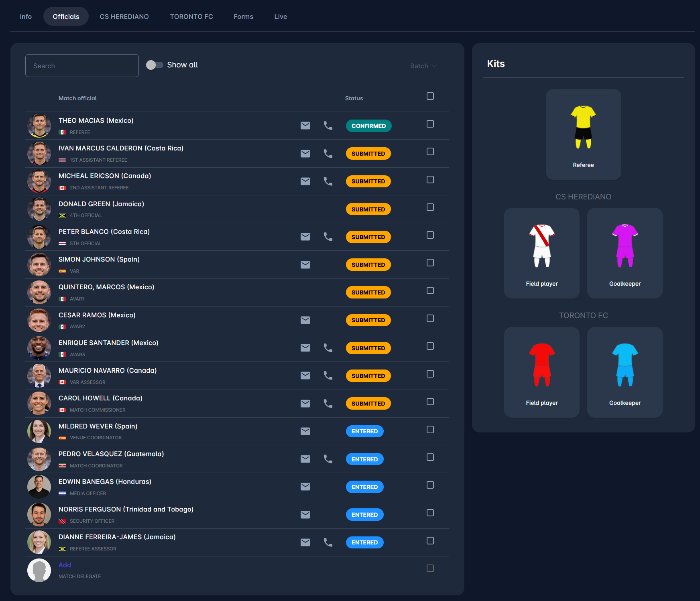The width and height of the screenshot is (700, 601).
Task: Call Carol Howell using phone icon
Action: click(328, 404)
